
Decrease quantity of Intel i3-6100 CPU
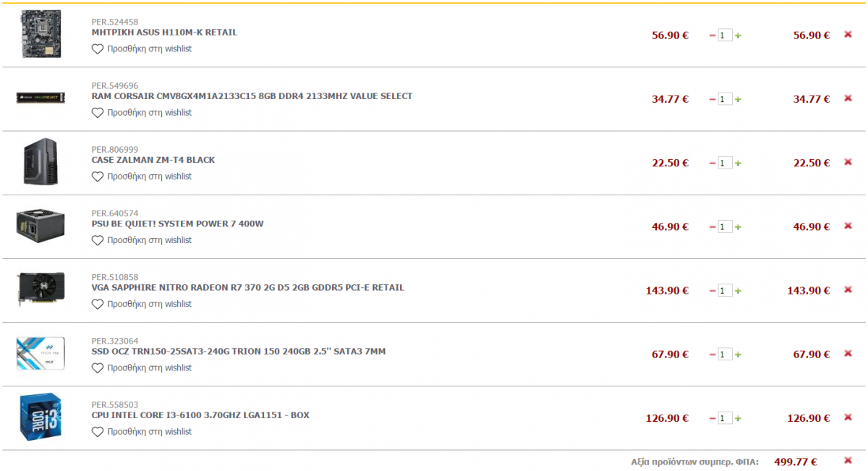click(x=712, y=418)
